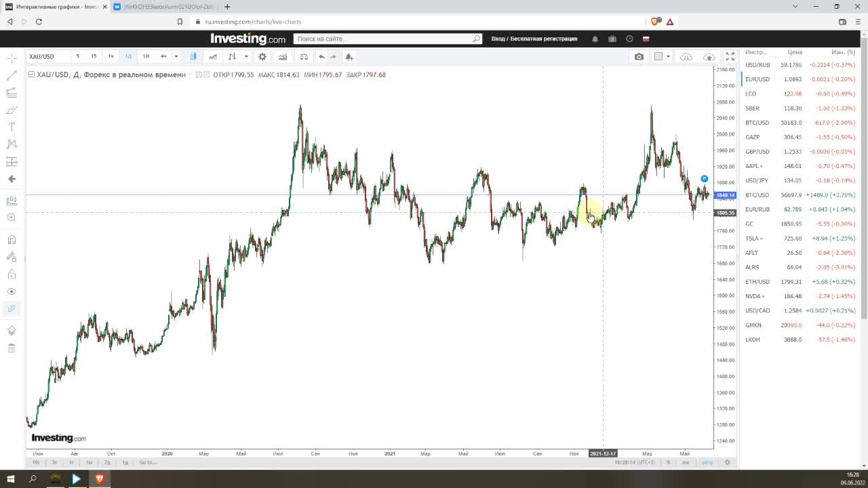Switch to 1 hour timeframe
Screen dimensions: 868x488
111,56
